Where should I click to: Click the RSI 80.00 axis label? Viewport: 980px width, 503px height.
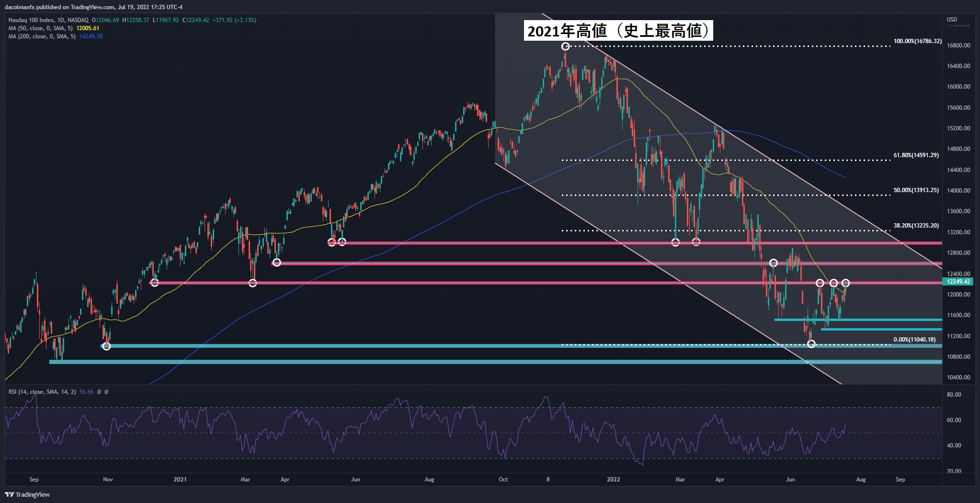coord(954,395)
